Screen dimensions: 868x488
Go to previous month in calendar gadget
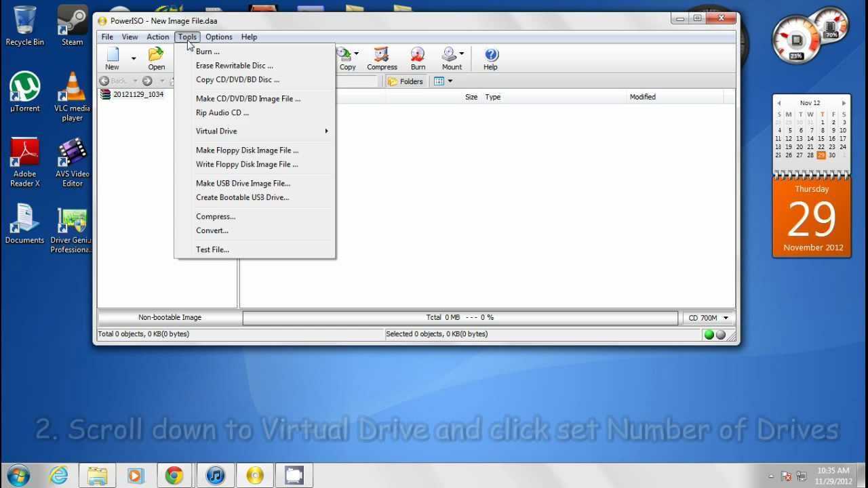pos(779,104)
